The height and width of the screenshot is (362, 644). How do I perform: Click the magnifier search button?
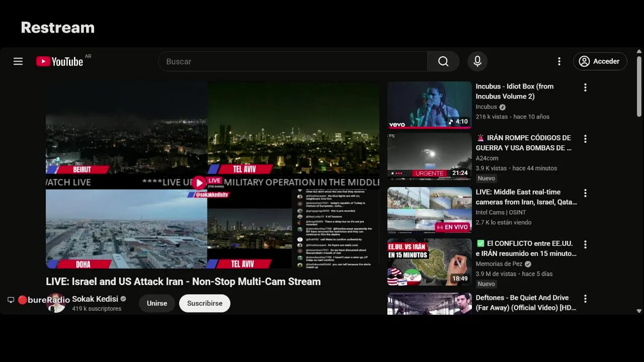point(443,61)
